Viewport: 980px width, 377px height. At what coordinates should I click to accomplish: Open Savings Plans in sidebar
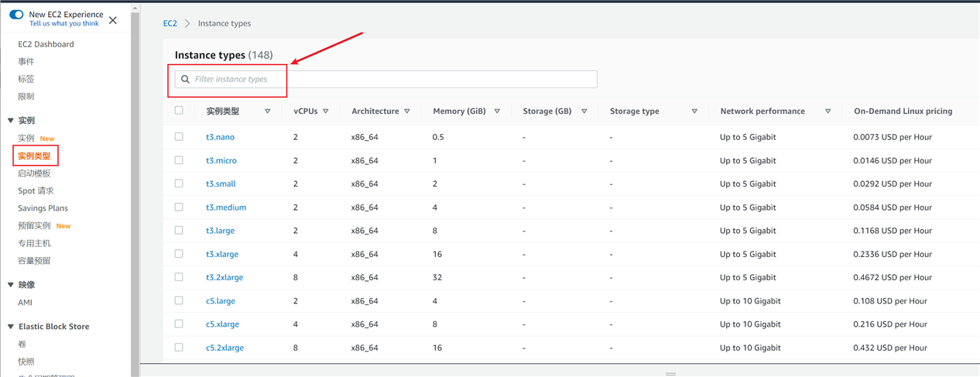(43, 208)
